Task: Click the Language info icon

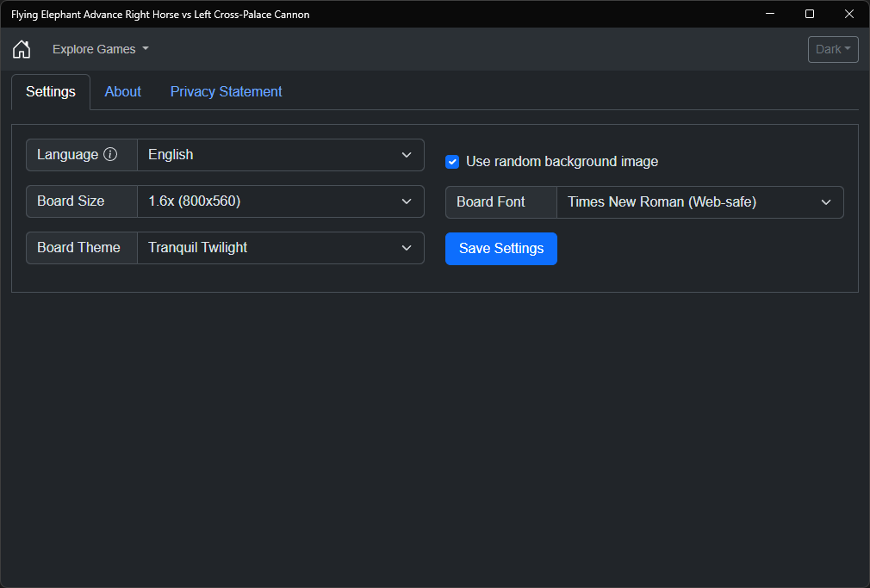Action: coord(110,155)
